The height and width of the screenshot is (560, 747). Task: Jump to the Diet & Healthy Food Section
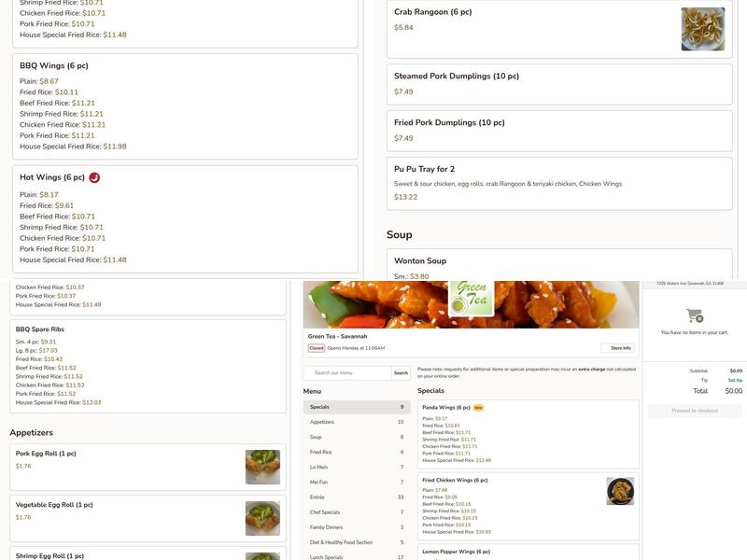(357, 542)
